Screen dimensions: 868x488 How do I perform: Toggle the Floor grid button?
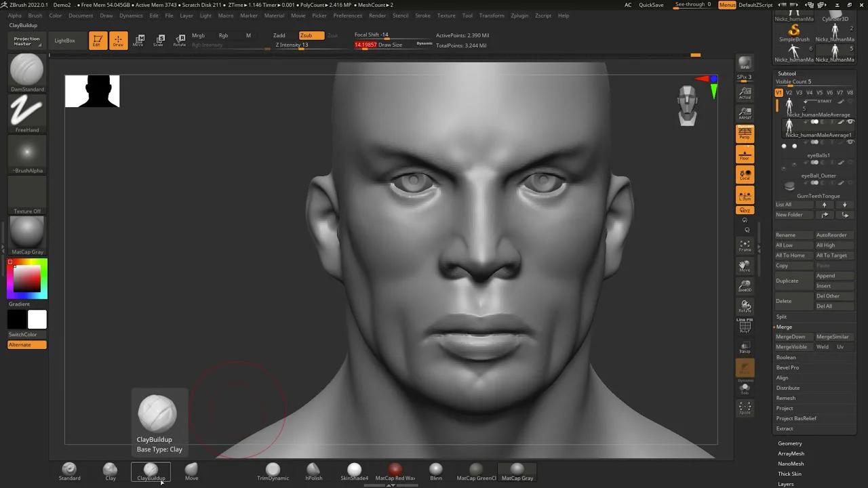point(745,155)
